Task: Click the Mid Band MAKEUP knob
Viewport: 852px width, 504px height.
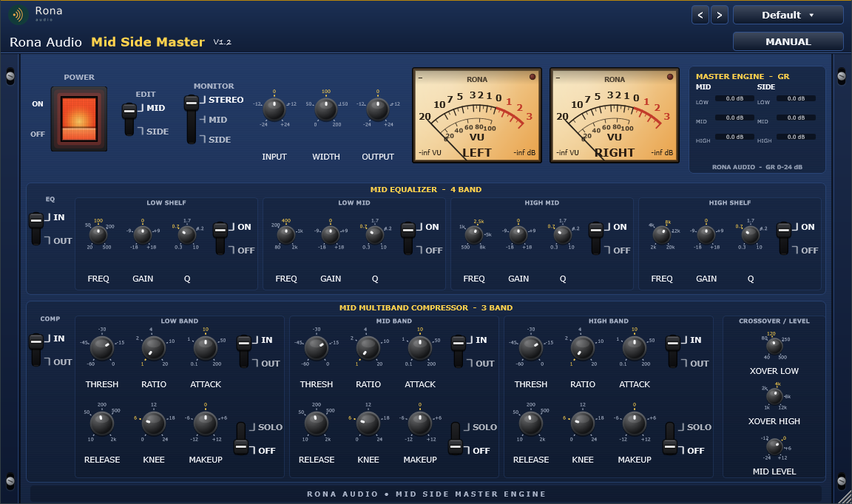Action: [420, 423]
